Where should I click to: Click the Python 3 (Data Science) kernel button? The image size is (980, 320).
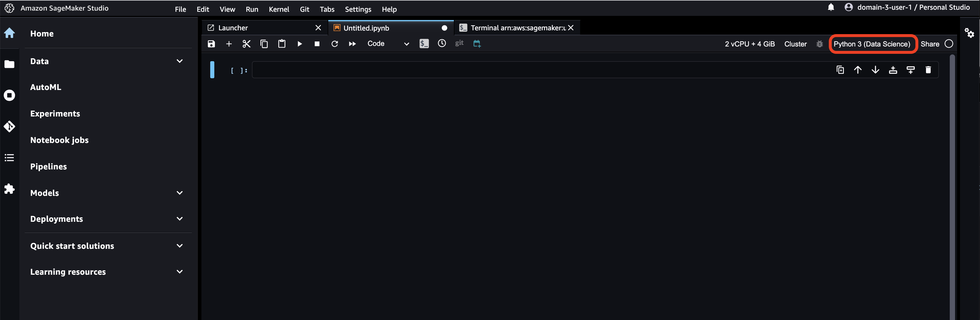click(872, 44)
